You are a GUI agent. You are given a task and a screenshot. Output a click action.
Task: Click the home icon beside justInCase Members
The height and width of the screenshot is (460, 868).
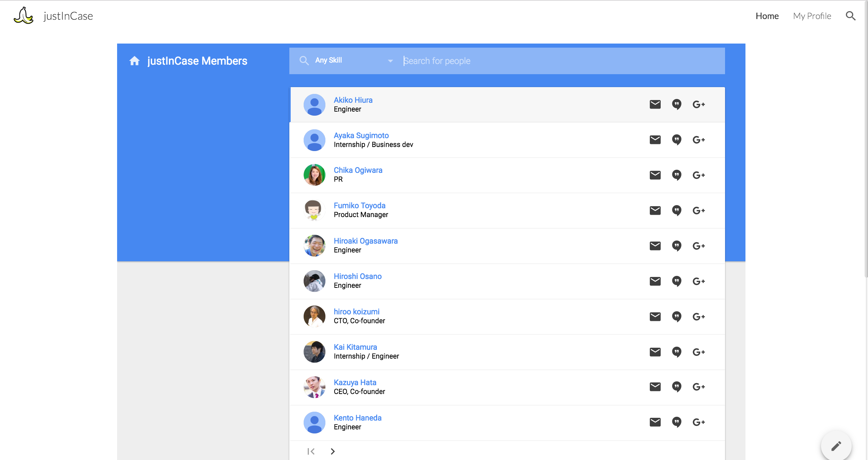pos(134,61)
